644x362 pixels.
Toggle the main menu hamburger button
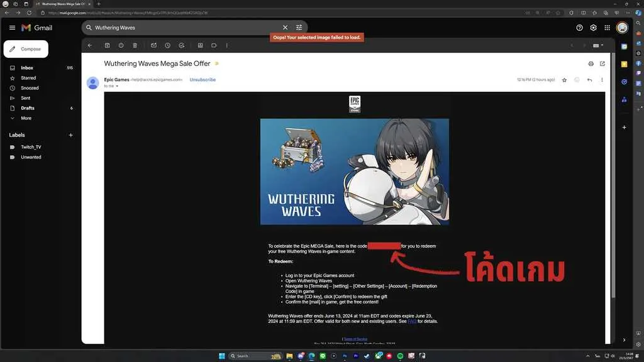pos(13,28)
